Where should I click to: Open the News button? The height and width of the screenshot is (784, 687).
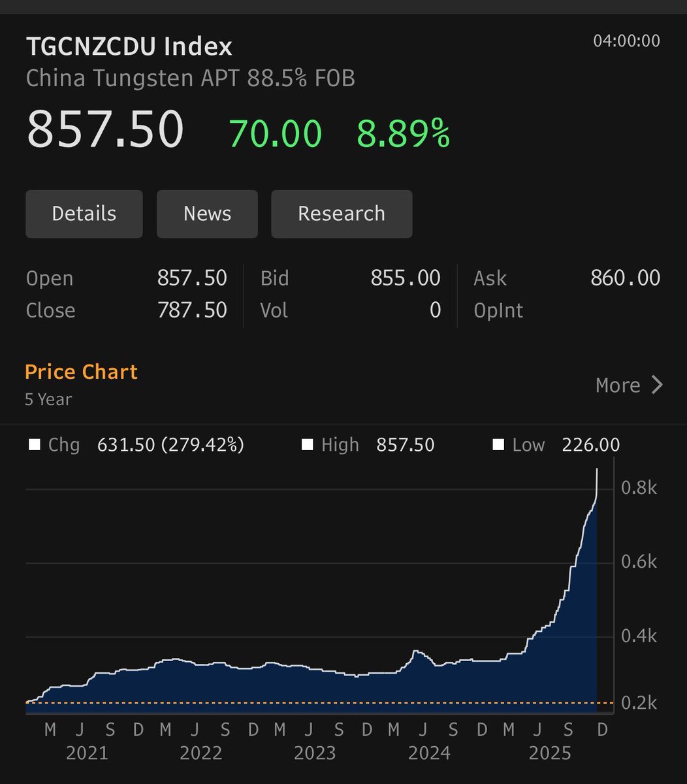pos(207,214)
